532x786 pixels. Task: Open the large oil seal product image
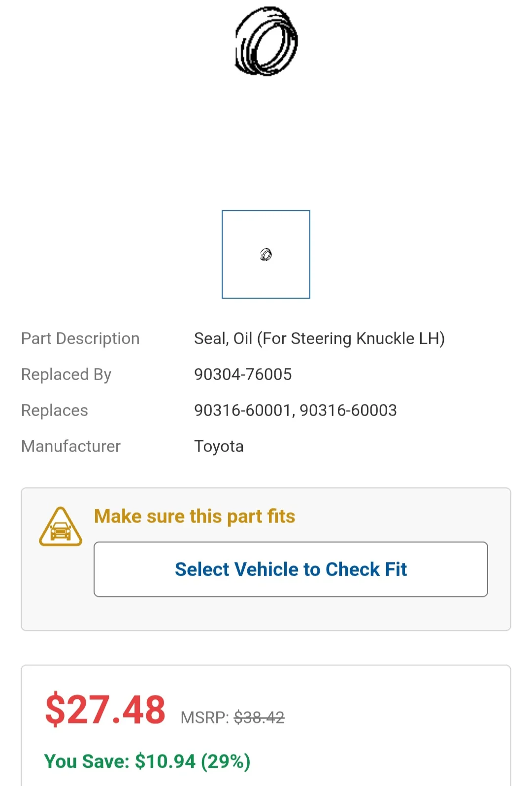[x=266, y=41]
